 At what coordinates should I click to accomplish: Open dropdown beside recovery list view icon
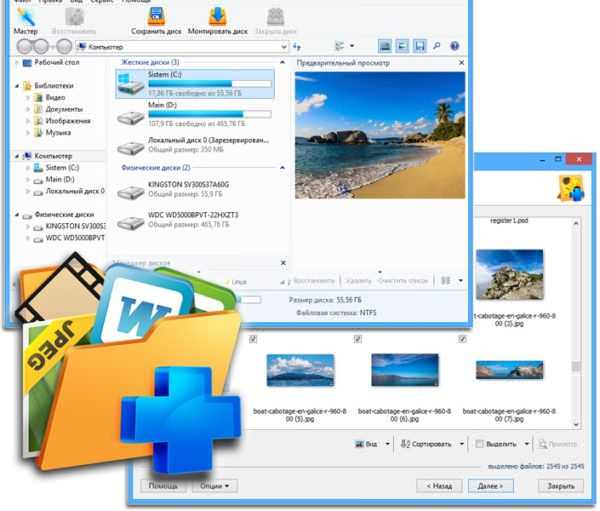pyautogui.click(x=461, y=281)
